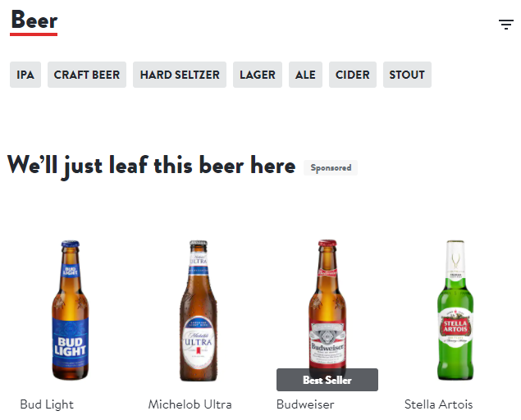Choose the LAGER category chip
The image size is (521, 420).
(x=258, y=75)
